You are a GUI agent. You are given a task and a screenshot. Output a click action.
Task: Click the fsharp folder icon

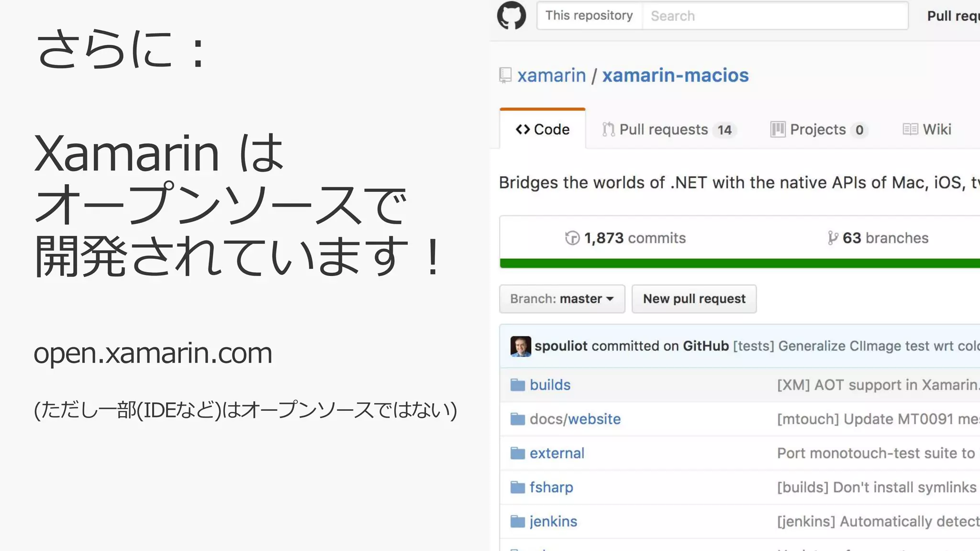(517, 487)
